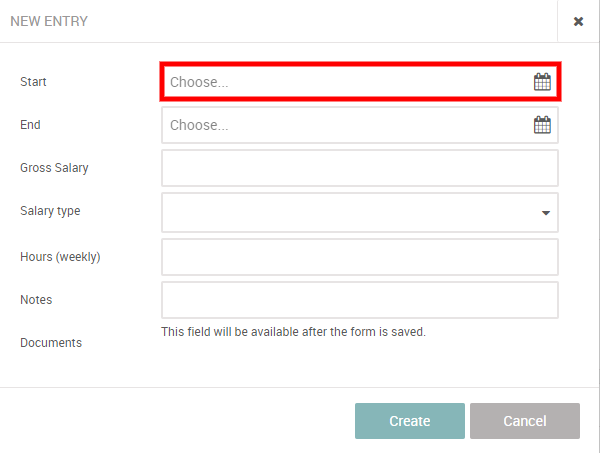Open the Start date calendar picker
This screenshot has width=600, height=453.
[x=542, y=82]
